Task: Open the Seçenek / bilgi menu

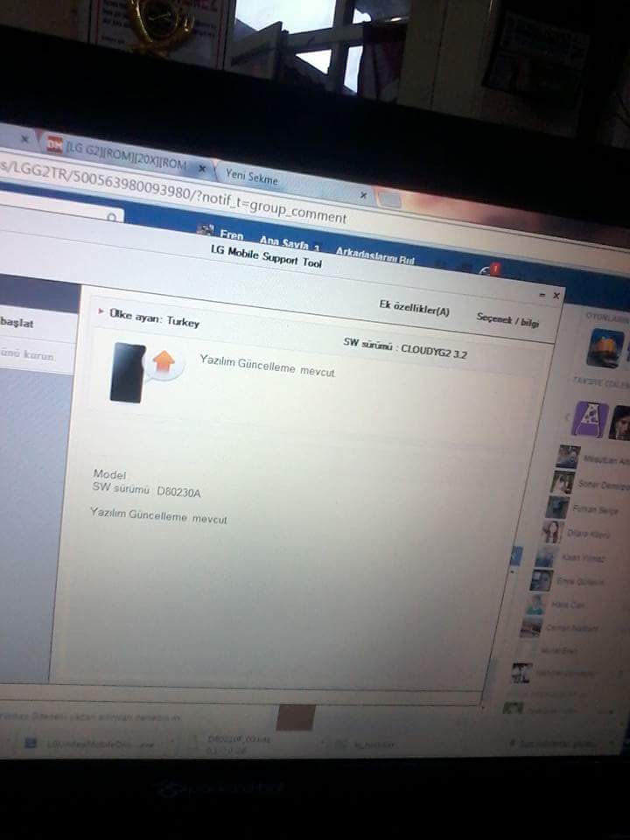Action: click(x=507, y=320)
